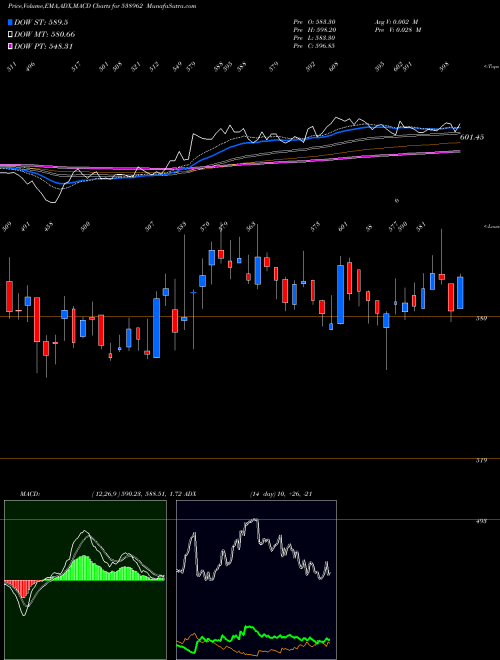This screenshot has width=500, height=660.
Task: Click the chart title mentioning MunafaSutra.com
Action: 102,6
